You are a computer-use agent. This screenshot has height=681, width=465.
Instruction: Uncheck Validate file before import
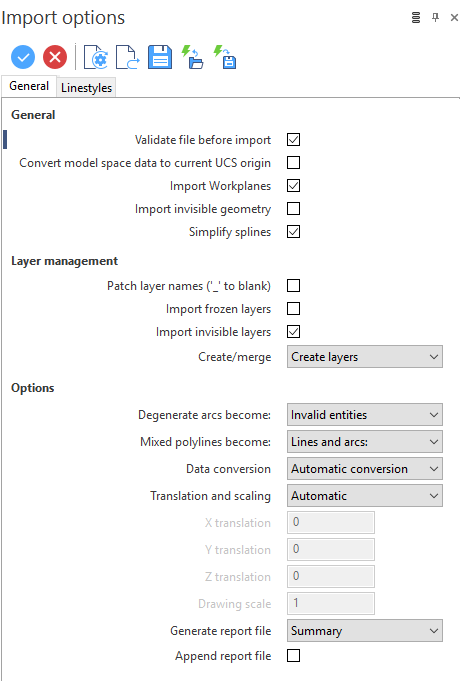294,140
